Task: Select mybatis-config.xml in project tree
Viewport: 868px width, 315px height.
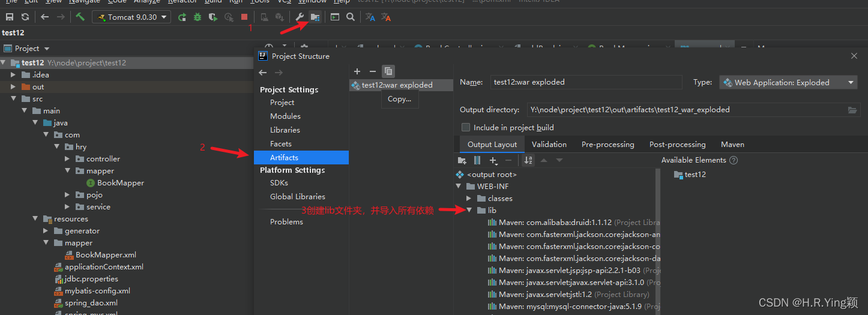Action: [97, 291]
